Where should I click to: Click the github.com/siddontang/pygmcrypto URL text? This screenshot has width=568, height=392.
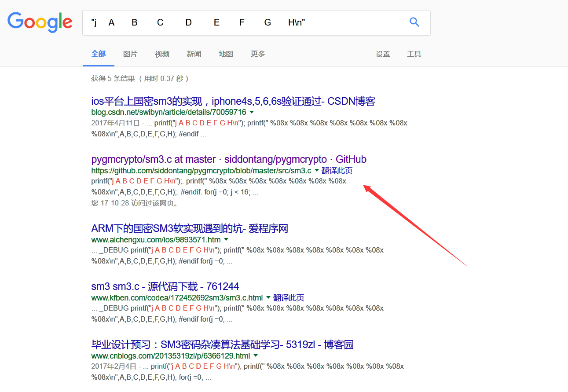pos(201,170)
